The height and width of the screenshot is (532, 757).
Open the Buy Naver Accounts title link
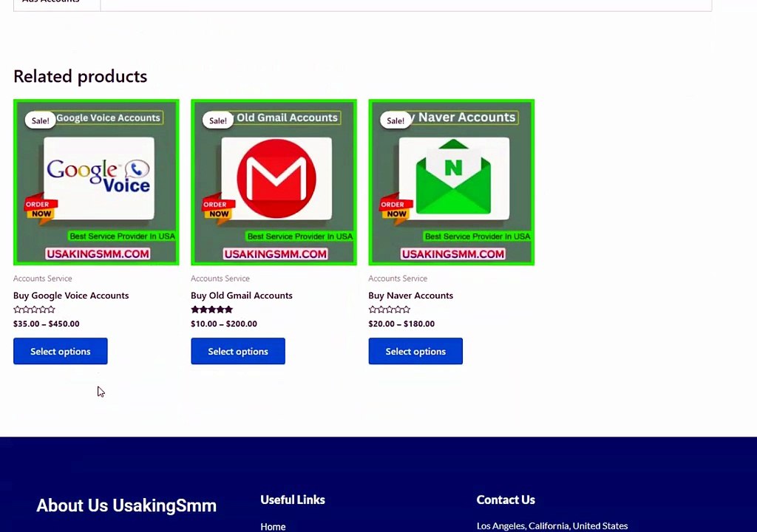pos(411,296)
